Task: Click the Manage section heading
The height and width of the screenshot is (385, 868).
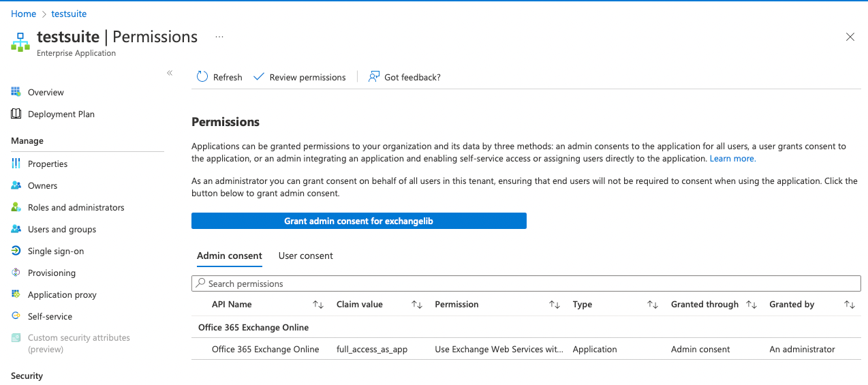Action: coord(27,140)
